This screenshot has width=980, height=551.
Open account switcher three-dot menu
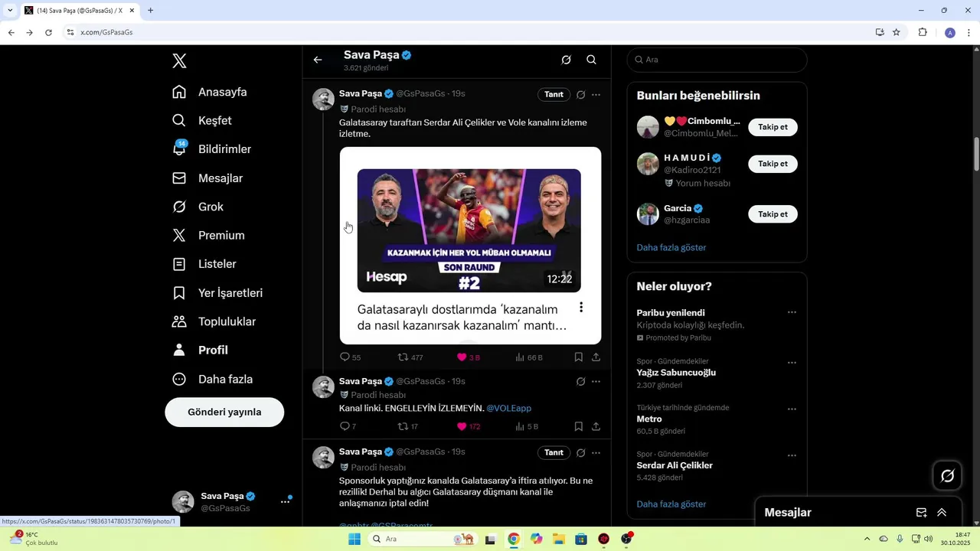pyautogui.click(x=285, y=501)
